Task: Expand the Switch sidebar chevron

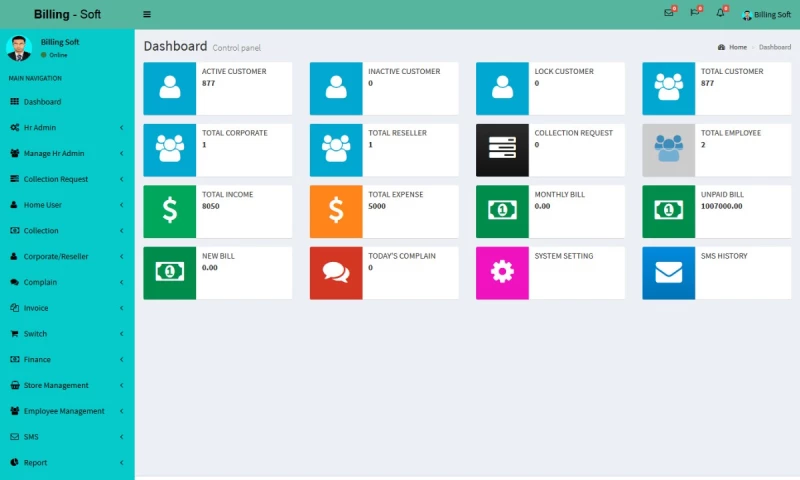Action: coord(121,334)
